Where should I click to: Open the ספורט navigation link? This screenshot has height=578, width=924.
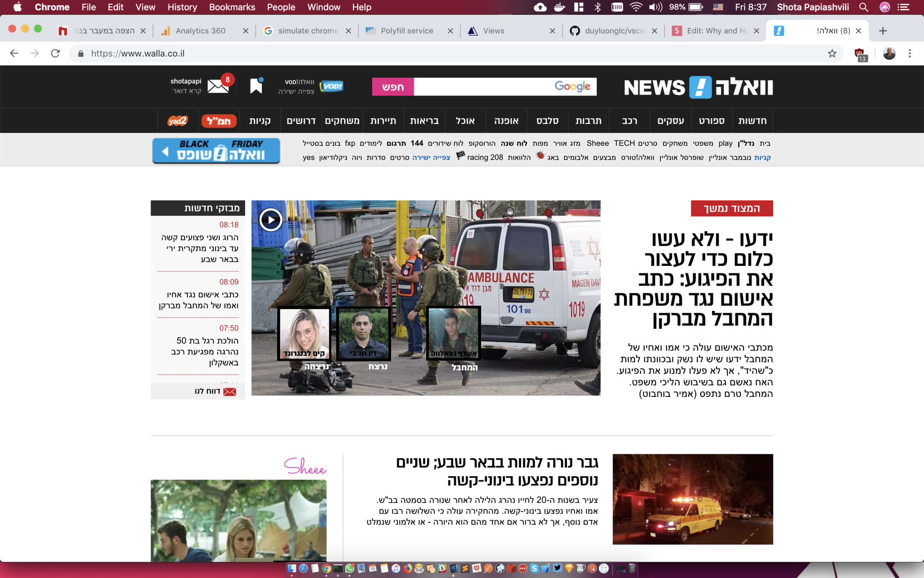pyautogui.click(x=711, y=121)
